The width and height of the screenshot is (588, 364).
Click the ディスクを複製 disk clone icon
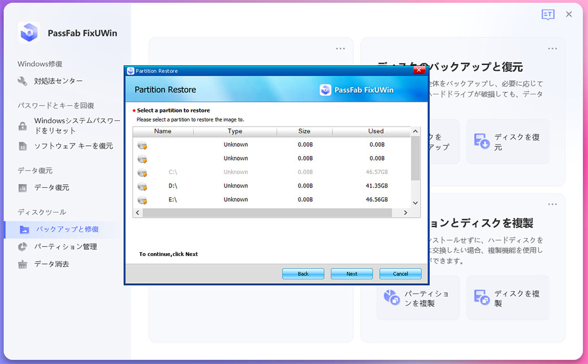482,298
